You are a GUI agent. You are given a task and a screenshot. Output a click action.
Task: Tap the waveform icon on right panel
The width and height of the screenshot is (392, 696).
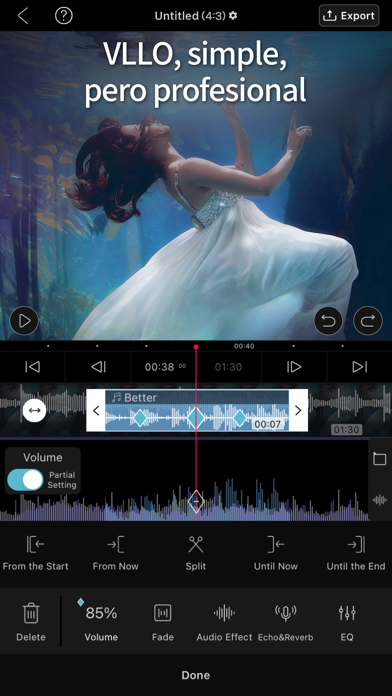coord(380,500)
